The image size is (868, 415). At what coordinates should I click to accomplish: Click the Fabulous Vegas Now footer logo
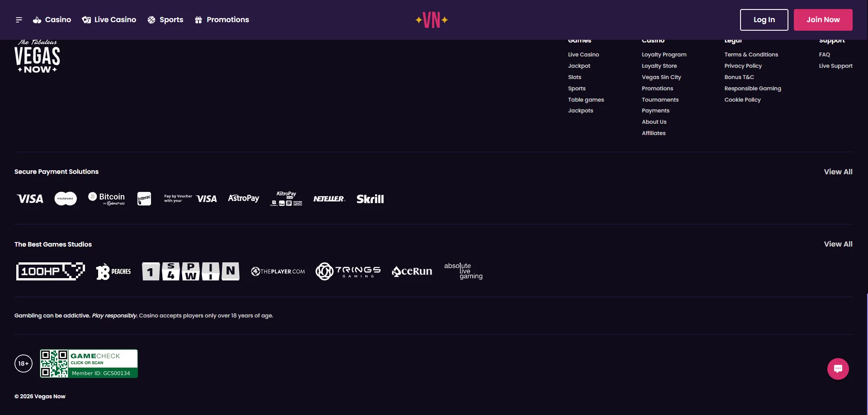(x=37, y=56)
